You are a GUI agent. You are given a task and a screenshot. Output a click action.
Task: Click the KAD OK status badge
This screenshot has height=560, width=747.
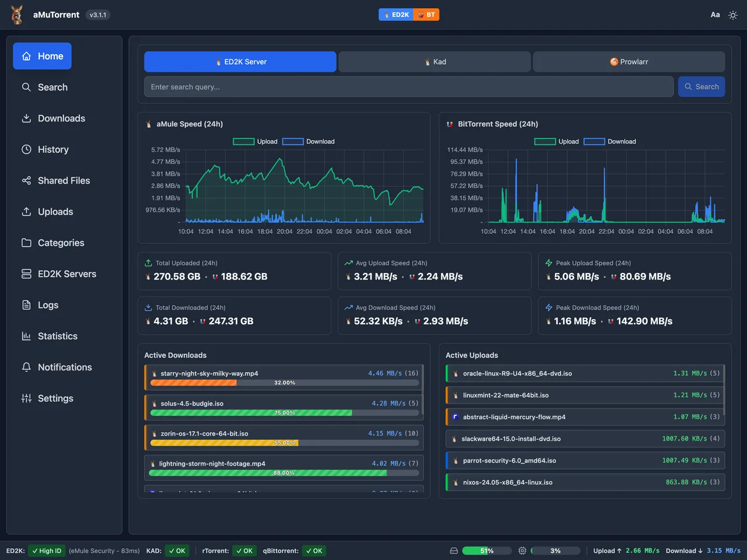[x=176, y=551]
